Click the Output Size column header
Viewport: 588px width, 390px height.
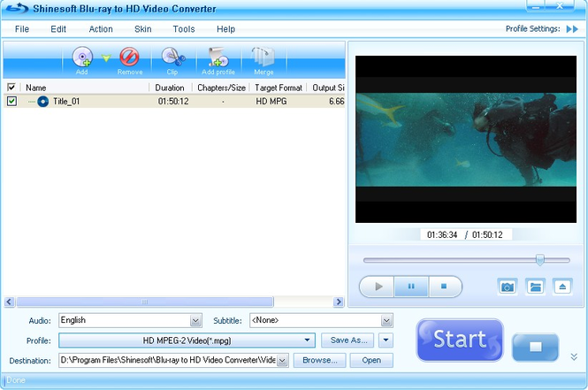[326, 88]
